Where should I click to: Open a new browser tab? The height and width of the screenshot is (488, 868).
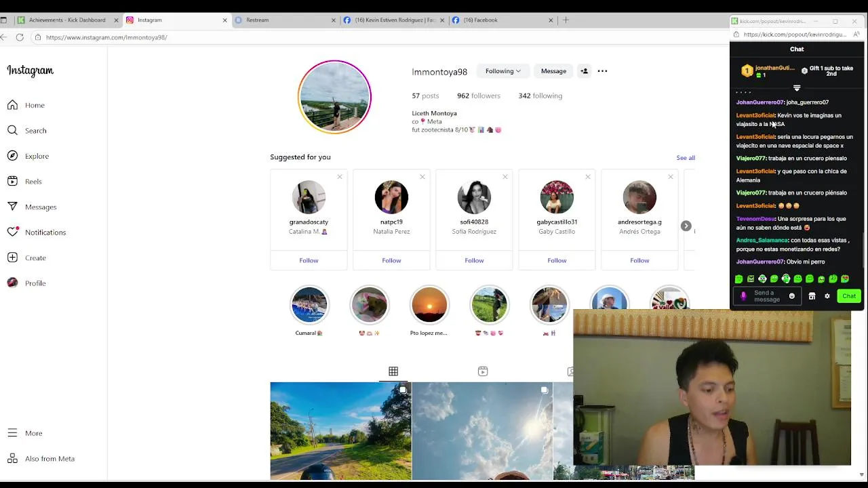(566, 20)
